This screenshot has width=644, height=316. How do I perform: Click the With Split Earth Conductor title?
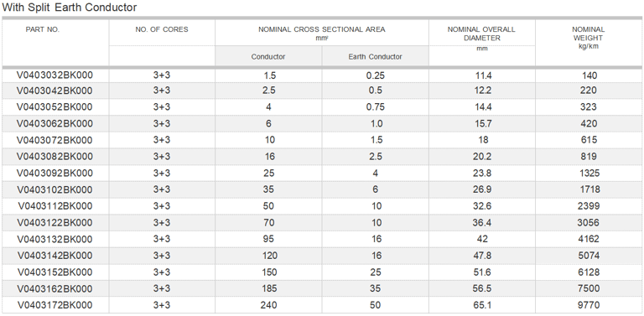click(x=70, y=8)
